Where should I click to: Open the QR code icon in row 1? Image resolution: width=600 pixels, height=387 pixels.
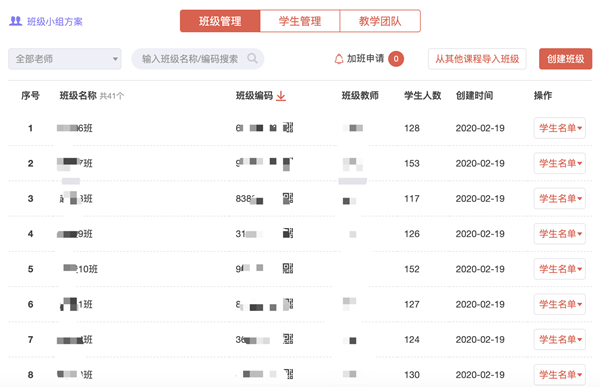(x=288, y=127)
